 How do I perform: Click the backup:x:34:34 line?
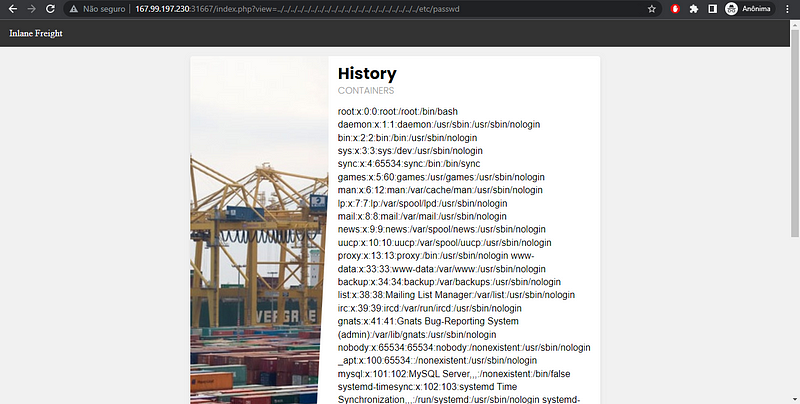coord(449,282)
